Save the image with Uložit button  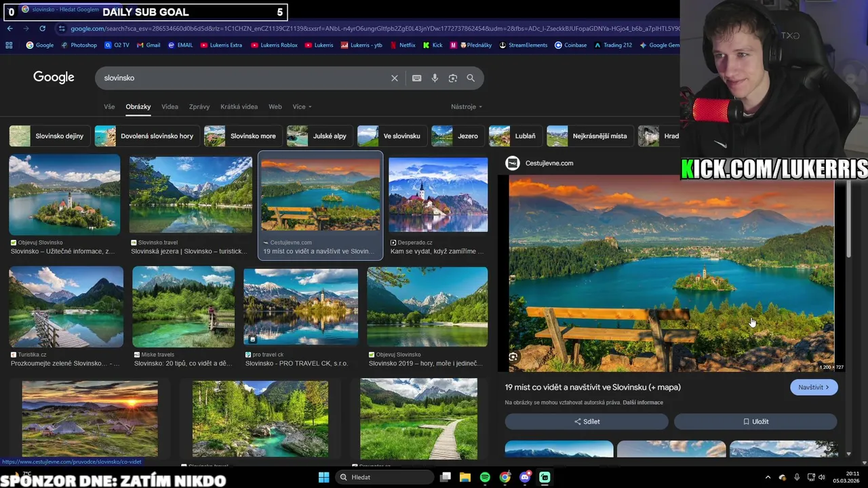pyautogui.click(x=755, y=422)
